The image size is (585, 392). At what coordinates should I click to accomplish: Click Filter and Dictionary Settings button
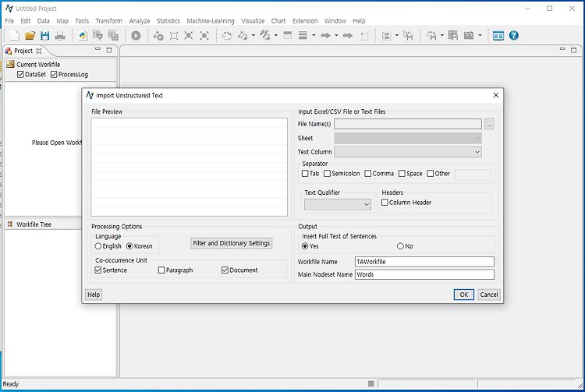point(232,243)
